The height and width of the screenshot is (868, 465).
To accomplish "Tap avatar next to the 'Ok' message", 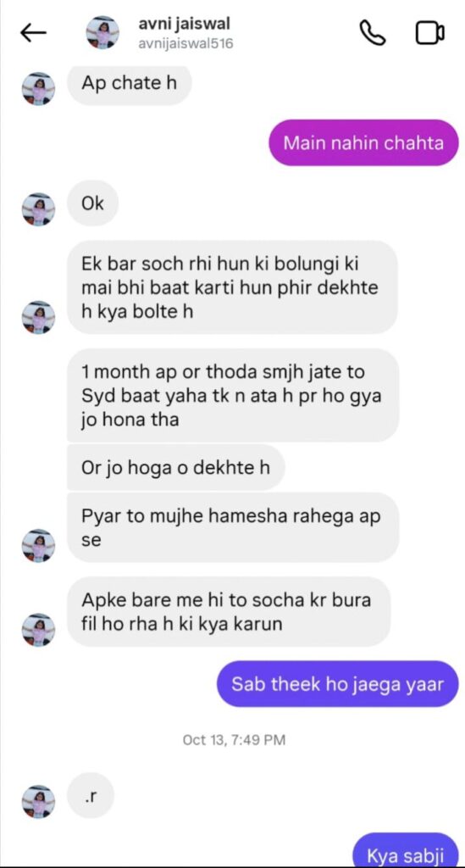I will click(x=38, y=209).
